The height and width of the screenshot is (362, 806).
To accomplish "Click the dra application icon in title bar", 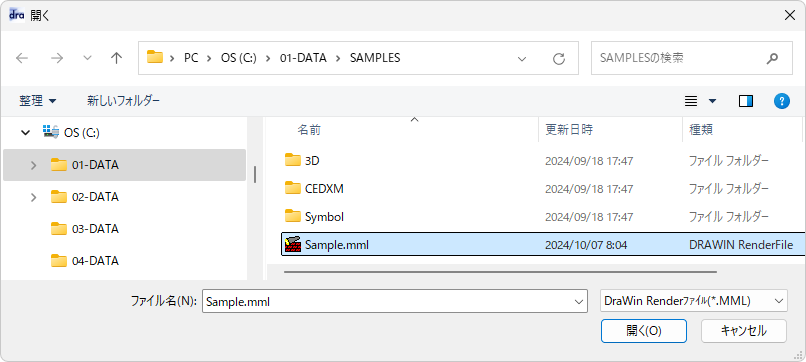I will click(16, 15).
